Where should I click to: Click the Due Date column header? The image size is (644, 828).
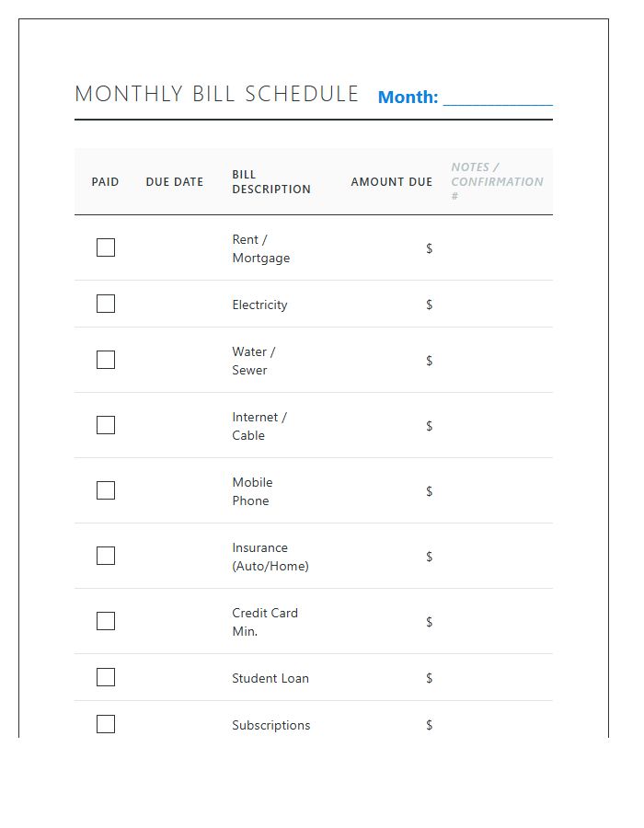coord(175,182)
